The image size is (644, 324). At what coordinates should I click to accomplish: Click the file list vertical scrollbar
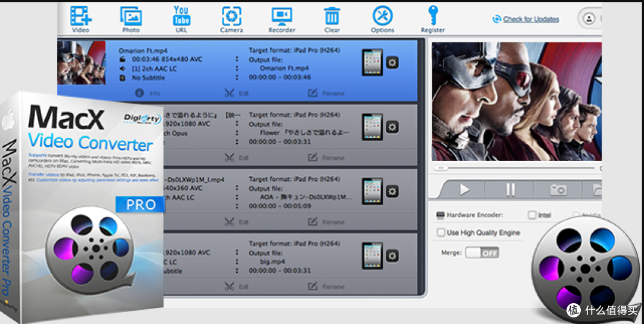pos(421,167)
